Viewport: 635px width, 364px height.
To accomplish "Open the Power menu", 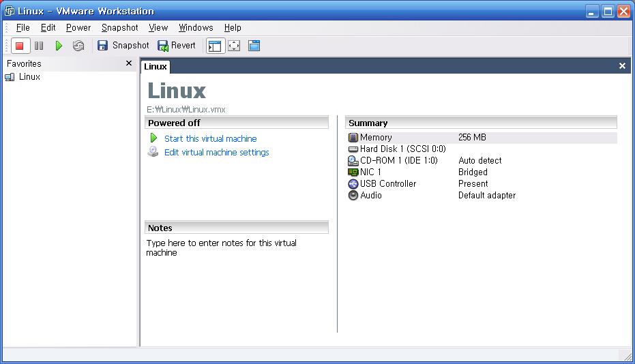I will pyautogui.click(x=78, y=27).
